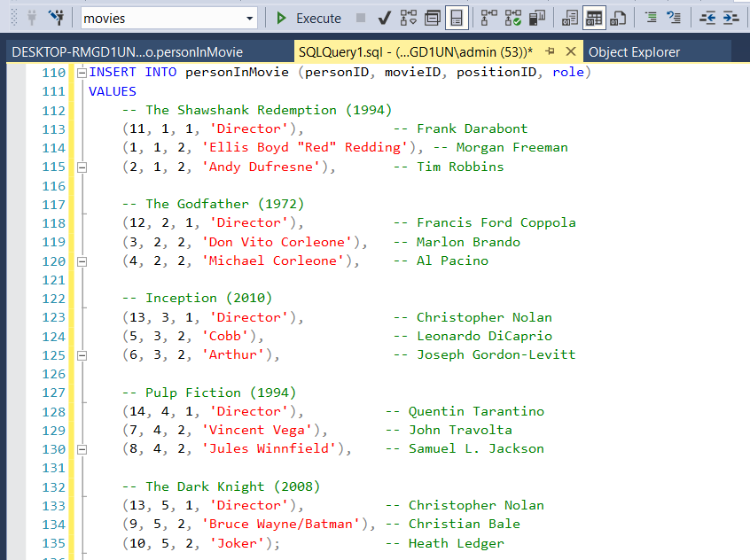Click line number 122 in the gutter
Screen dimensions: 750x560
tap(53, 299)
